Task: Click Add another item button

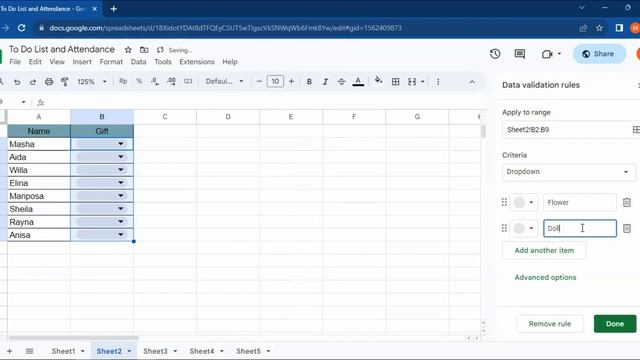Action: pos(544,250)
